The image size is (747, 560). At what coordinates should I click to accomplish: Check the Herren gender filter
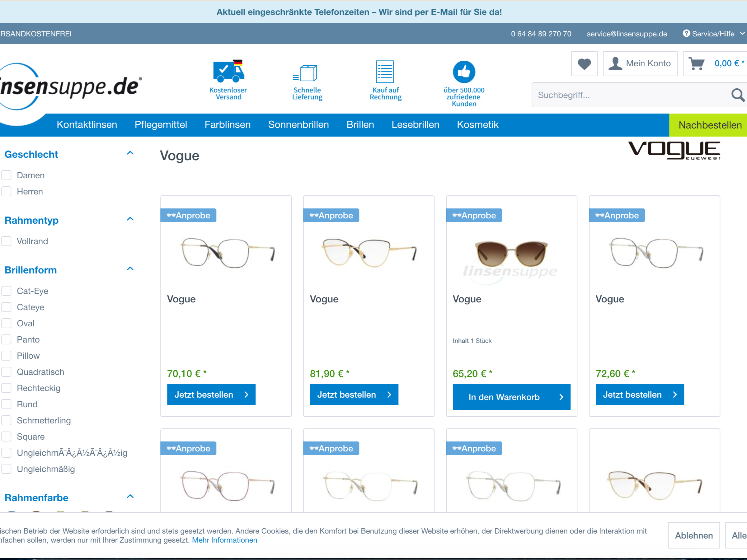[7, 191]
